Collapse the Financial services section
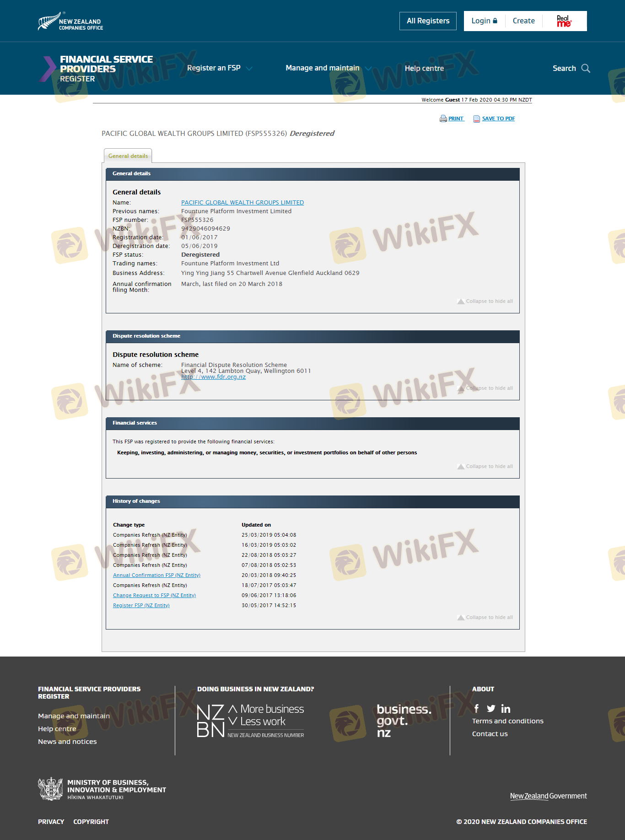The image size is (625, 840). click(x=485, y=467)
